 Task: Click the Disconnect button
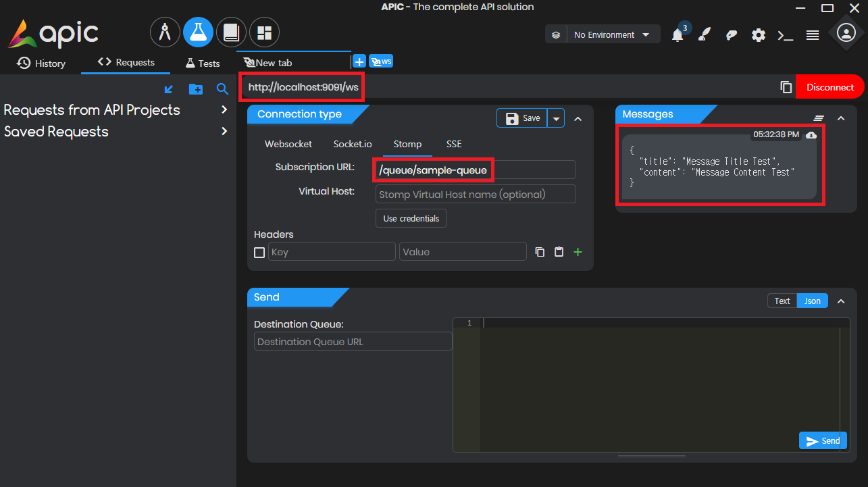[x=830, y=87]
